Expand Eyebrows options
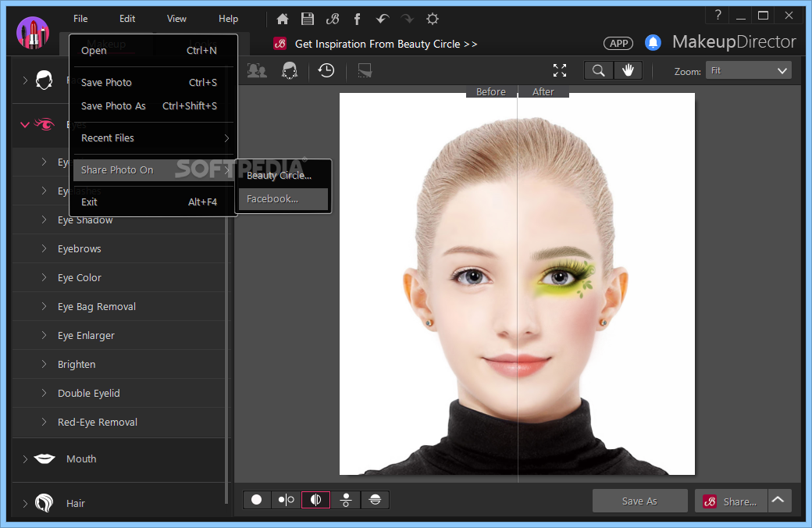The height and width of the screenshot is (528, 812). point(44,248)
